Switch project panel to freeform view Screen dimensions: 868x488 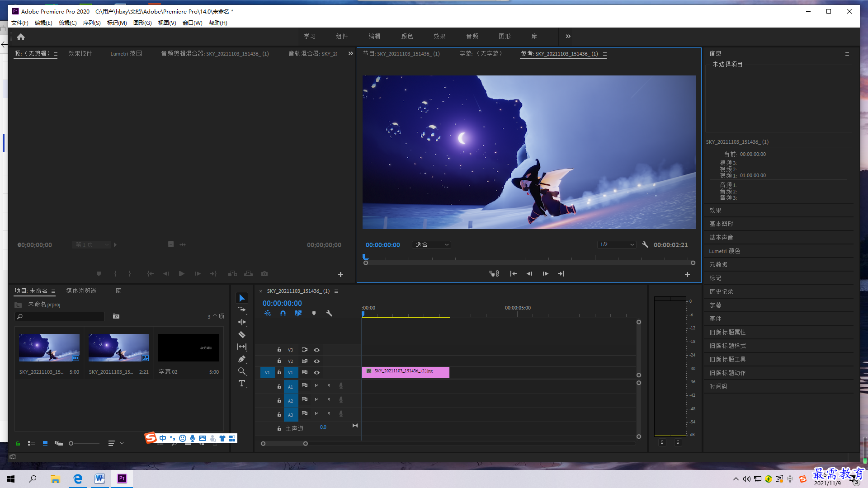coord(59,443)
